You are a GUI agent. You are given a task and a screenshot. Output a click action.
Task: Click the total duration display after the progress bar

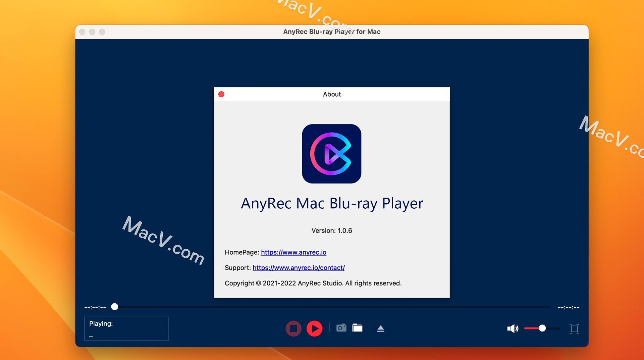pos(569,307)
